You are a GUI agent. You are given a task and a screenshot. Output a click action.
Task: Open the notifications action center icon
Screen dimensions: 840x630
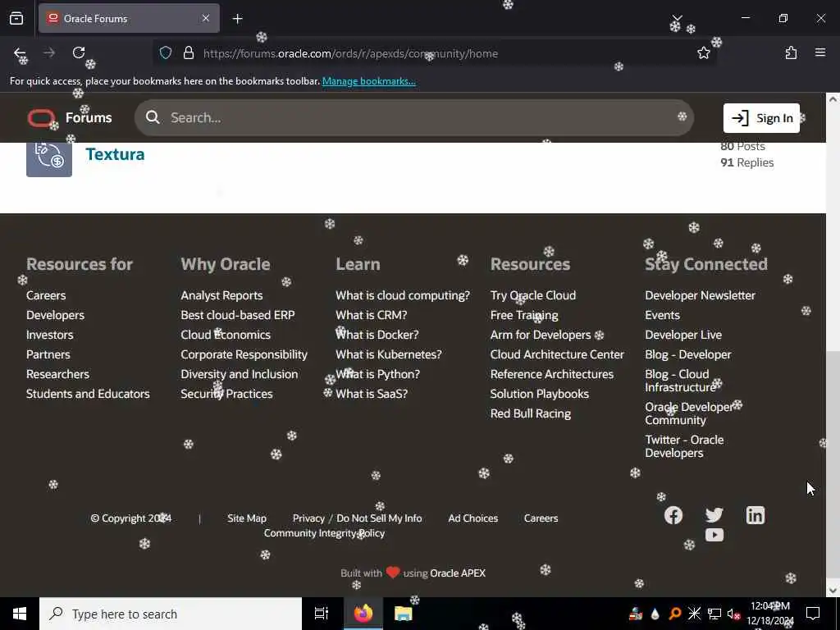(813, 614)
